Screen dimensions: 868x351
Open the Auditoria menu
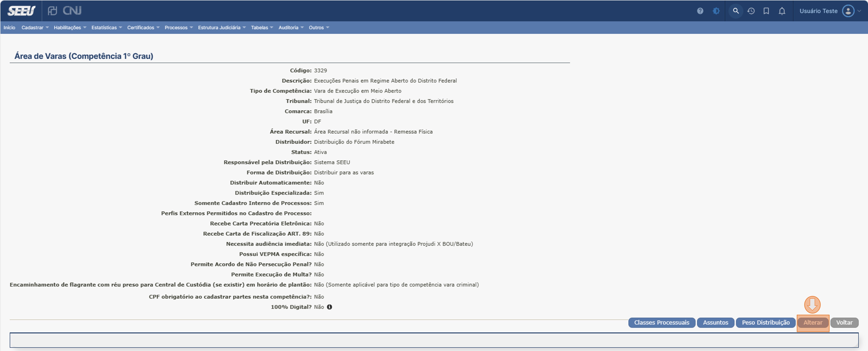click(x=291, y=28)
